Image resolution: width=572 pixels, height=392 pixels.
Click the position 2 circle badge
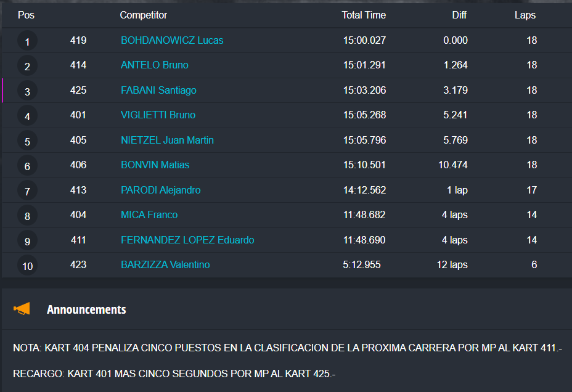[27, 67]
